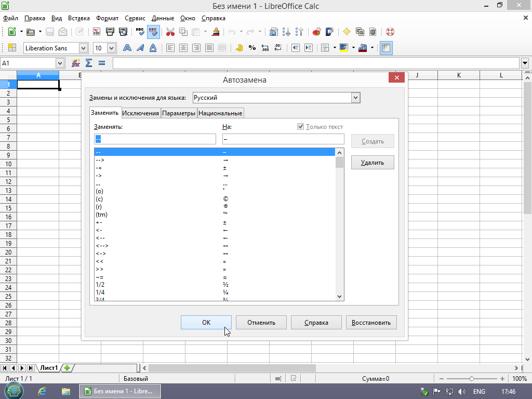Align text right

pos(196,48)
